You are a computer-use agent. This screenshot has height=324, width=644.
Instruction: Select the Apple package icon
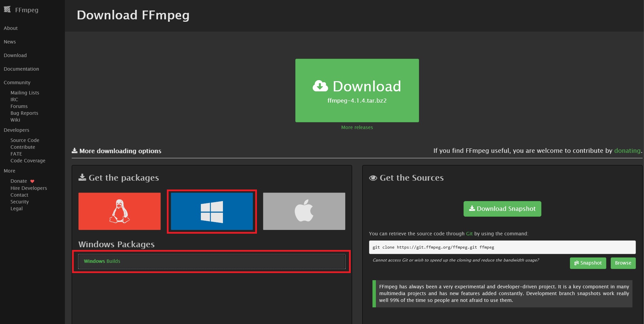click(x=303, y=211)
